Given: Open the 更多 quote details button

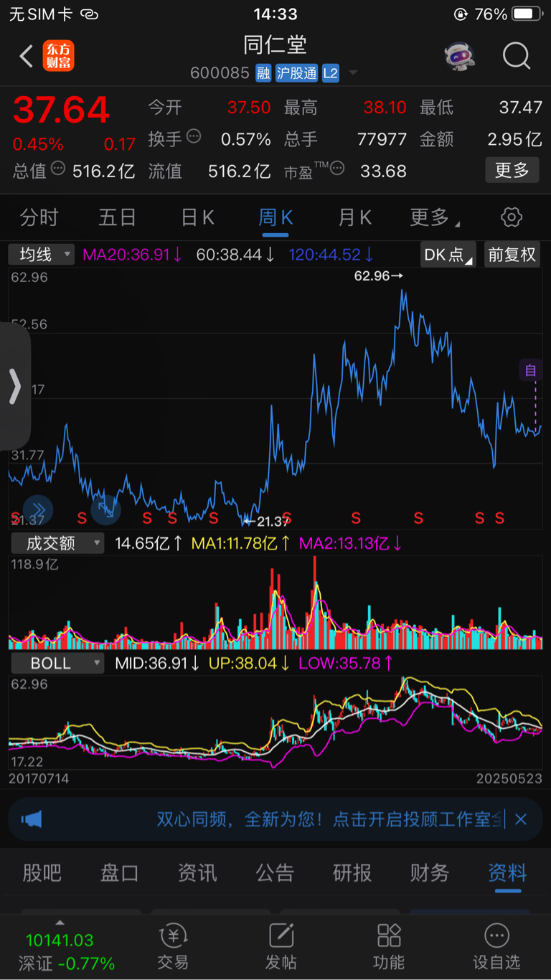Looking at the screenshot, I should 512,170.
